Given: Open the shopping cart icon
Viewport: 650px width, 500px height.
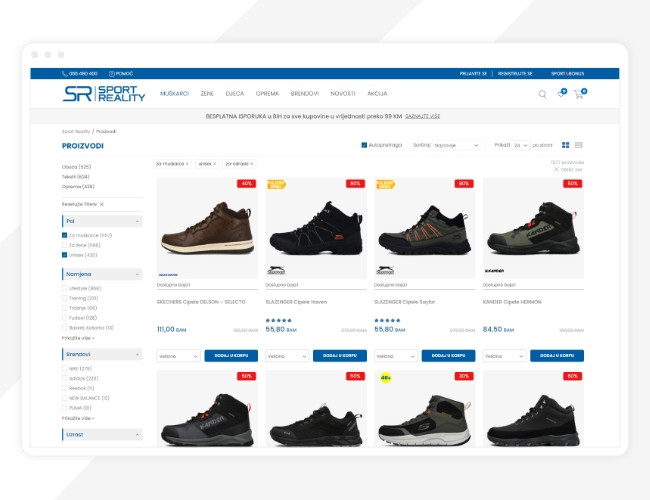Looking at the screenshot, I should pyautogui.click(x=580, y=94).
